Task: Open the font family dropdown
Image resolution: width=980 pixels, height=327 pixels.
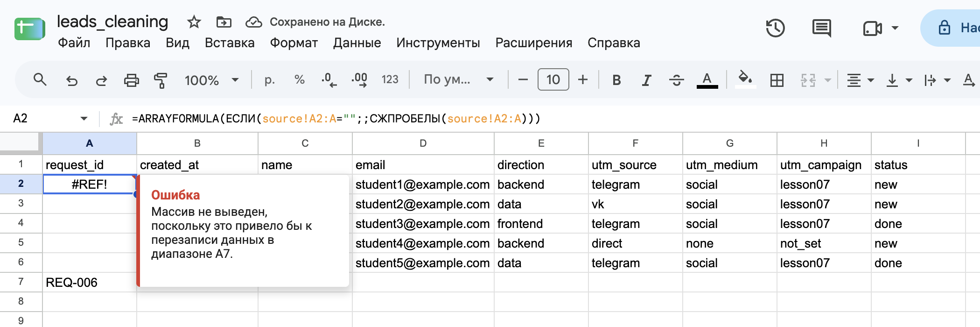Action: tap(458, 79)
